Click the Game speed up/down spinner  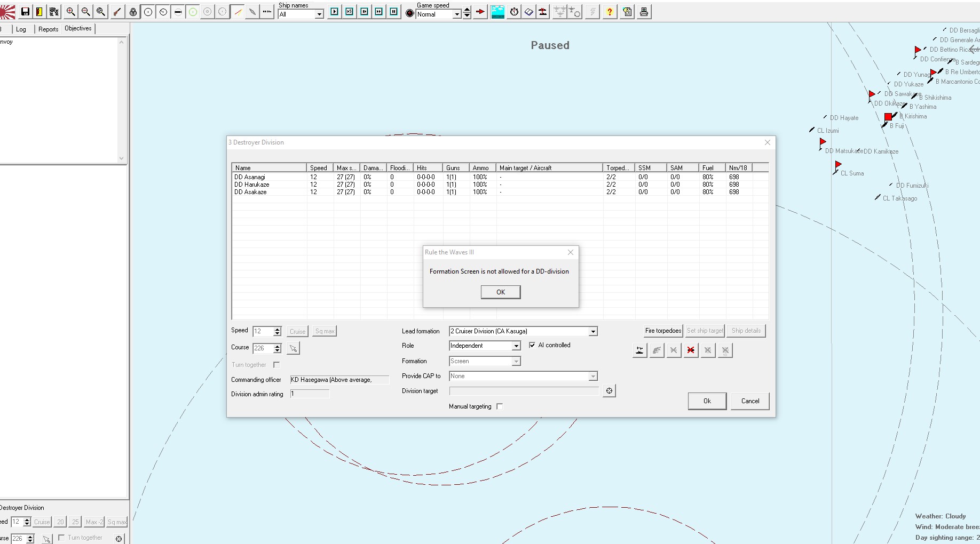point(467,12)
